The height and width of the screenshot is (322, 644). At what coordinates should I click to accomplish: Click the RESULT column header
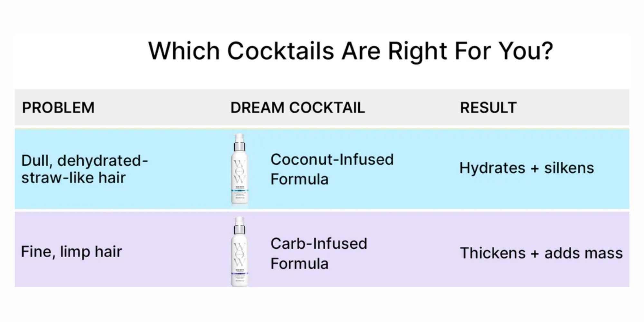(488, 108)
